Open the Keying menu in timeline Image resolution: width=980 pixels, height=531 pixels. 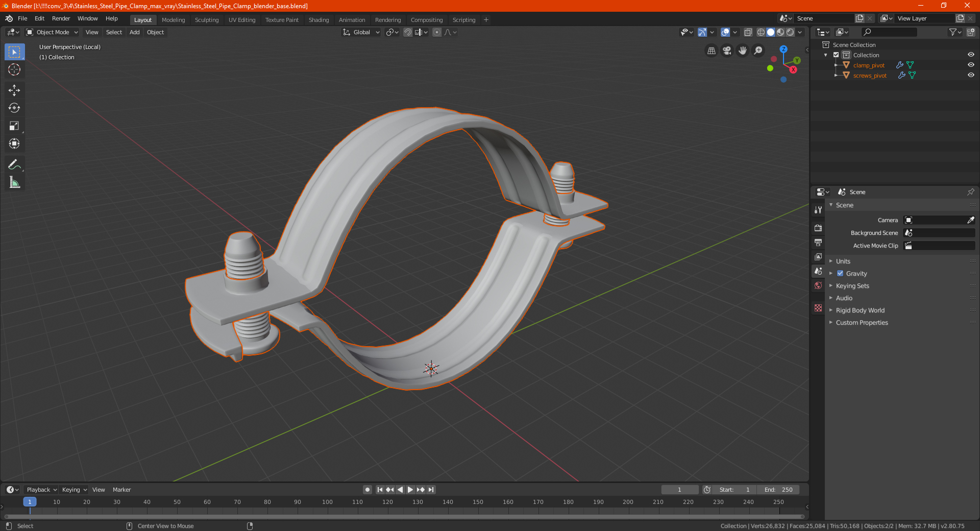[74, 490]
